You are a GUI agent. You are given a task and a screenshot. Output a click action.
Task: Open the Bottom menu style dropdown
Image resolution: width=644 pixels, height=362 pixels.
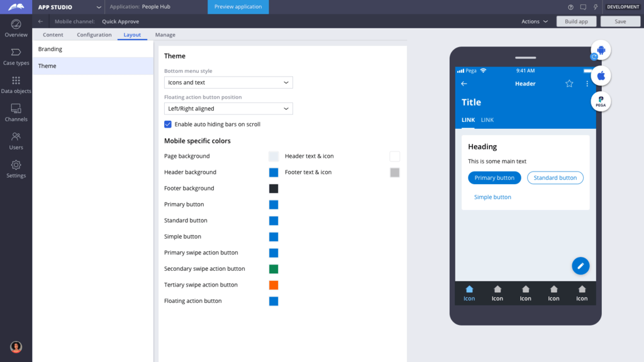click(x=228, y=82)
